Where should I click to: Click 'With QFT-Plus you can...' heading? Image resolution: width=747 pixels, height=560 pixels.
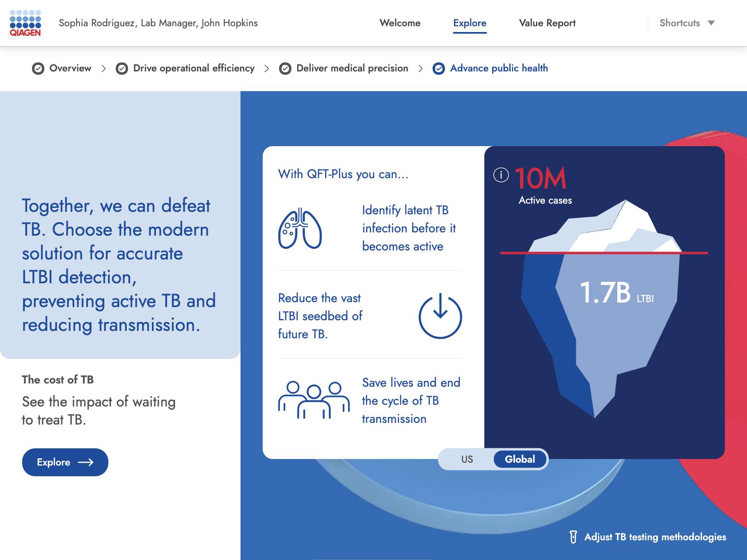[x=343, y=174]
